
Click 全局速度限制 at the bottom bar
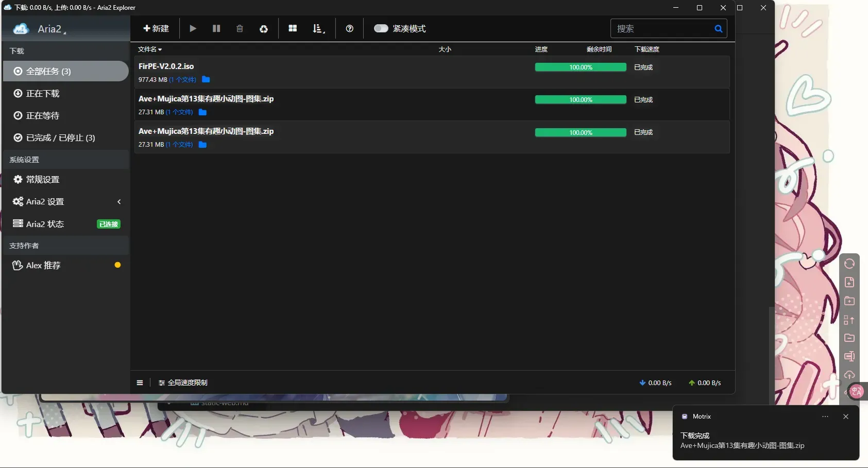point(183,383)
